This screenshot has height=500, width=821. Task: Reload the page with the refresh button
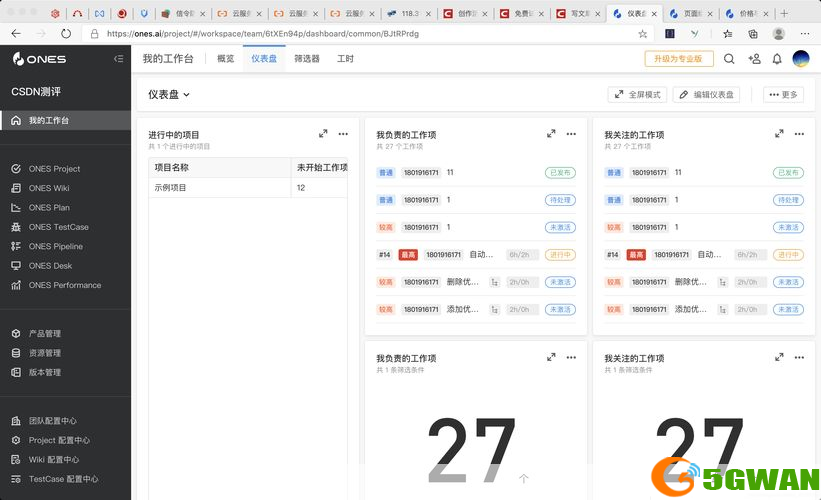[65, 34]
